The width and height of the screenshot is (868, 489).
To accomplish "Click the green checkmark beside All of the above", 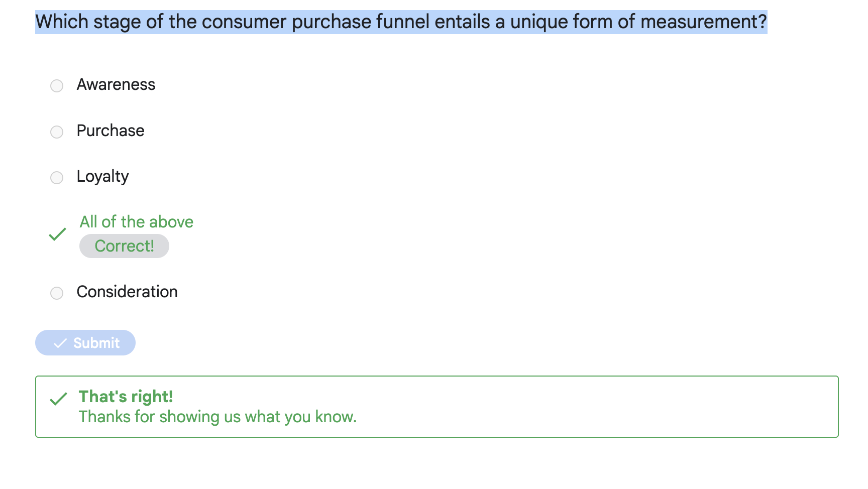I will [x=58, y=234].
